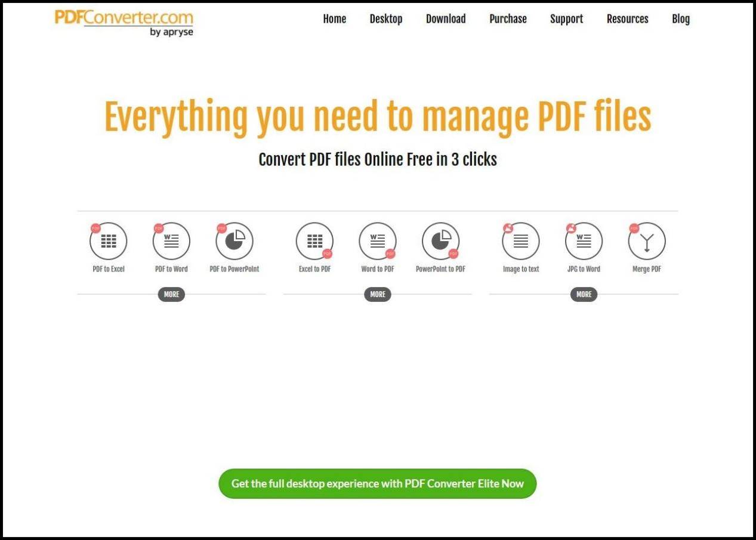Click the 'PowerPoint to PDF' text label

[x=441, y=269]
